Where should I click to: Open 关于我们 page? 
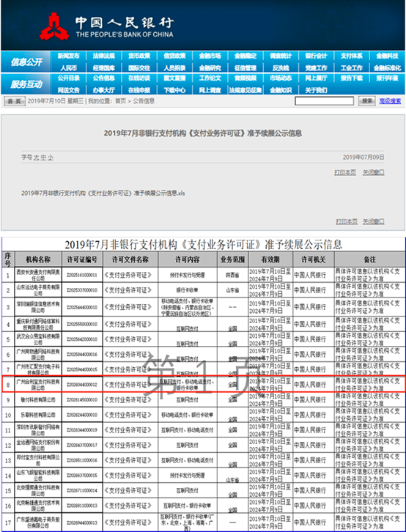[x=316, y=90]
